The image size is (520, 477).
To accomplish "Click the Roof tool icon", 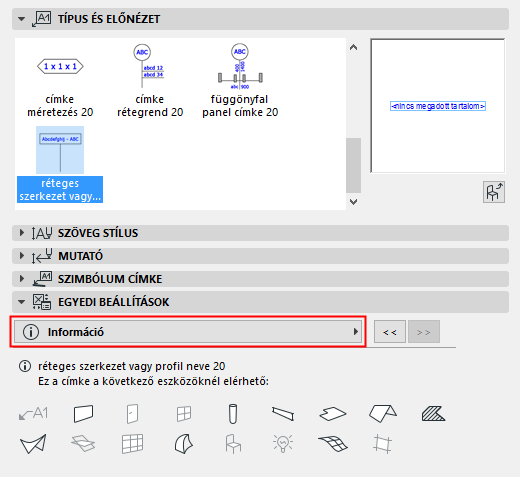I will (383, 414).
